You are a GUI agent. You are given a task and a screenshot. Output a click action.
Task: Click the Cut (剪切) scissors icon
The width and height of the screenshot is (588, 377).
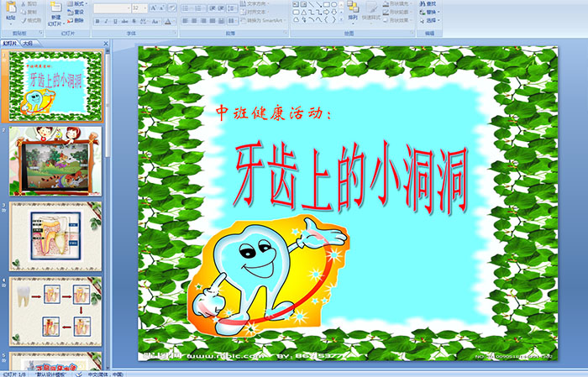pos(24,4)
